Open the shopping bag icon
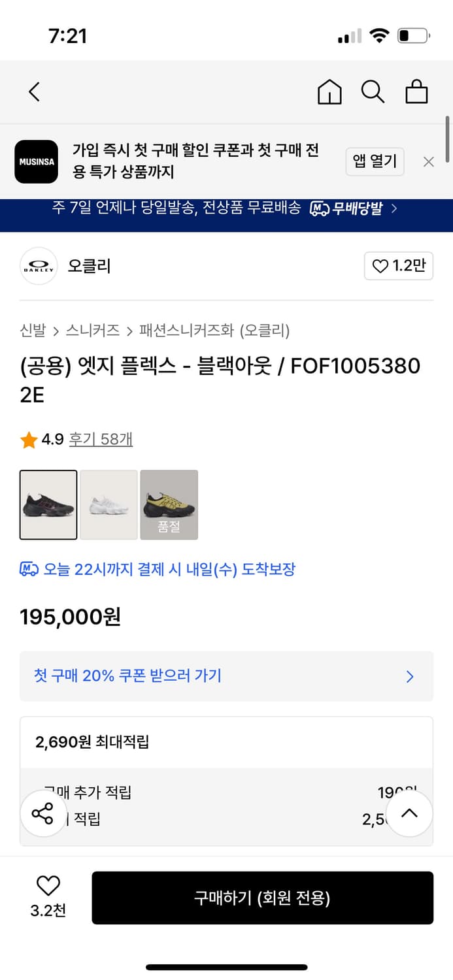 416,92
